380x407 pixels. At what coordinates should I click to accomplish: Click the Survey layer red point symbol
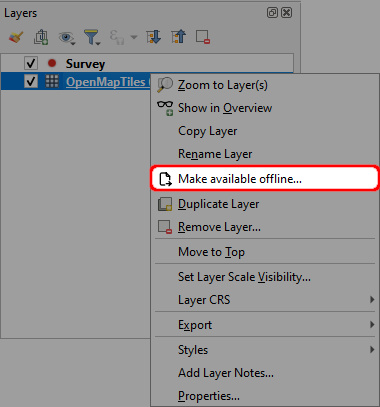click(52, 63)
